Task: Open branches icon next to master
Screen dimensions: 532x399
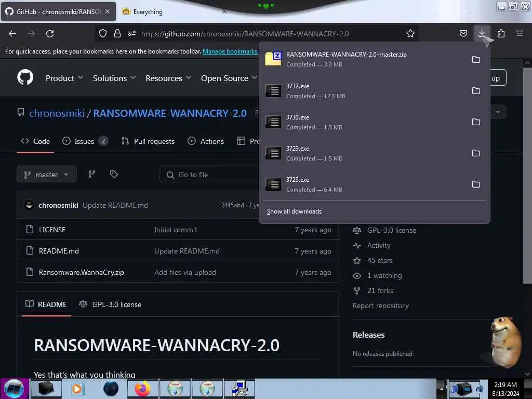Action: tap(91, 175)
